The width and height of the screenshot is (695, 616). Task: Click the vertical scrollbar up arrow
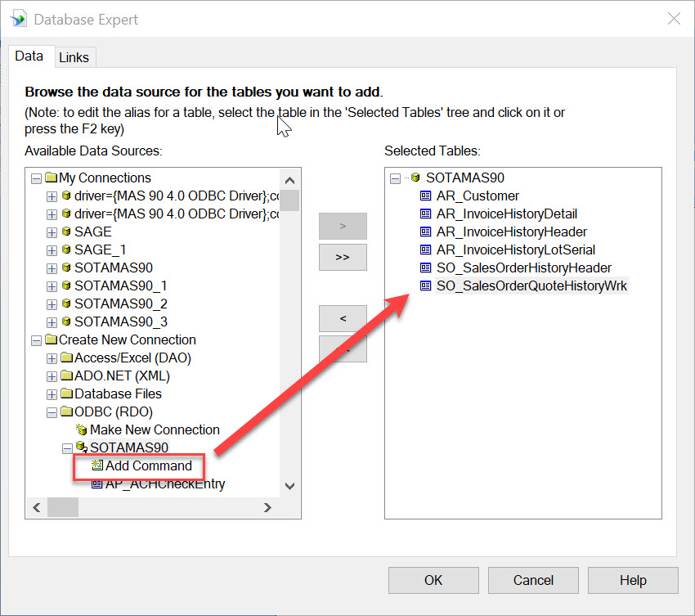pos(290,181)
